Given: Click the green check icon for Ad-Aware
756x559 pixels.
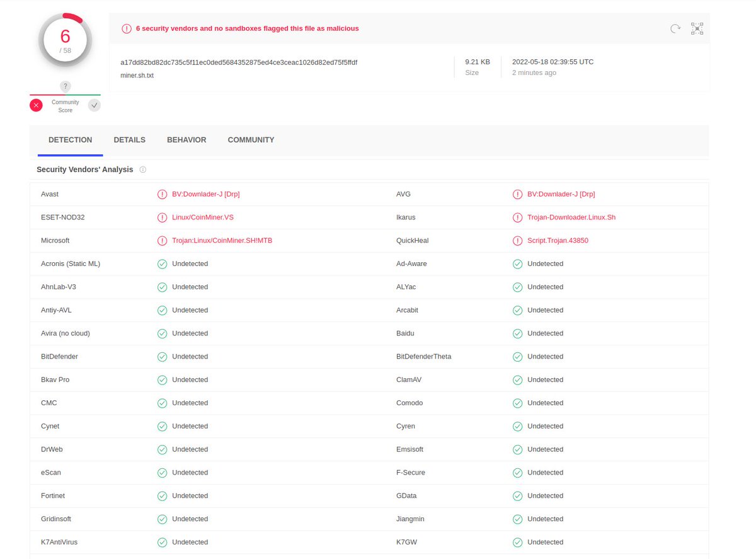Looking at the screenshot, I should tap(517, 263).
